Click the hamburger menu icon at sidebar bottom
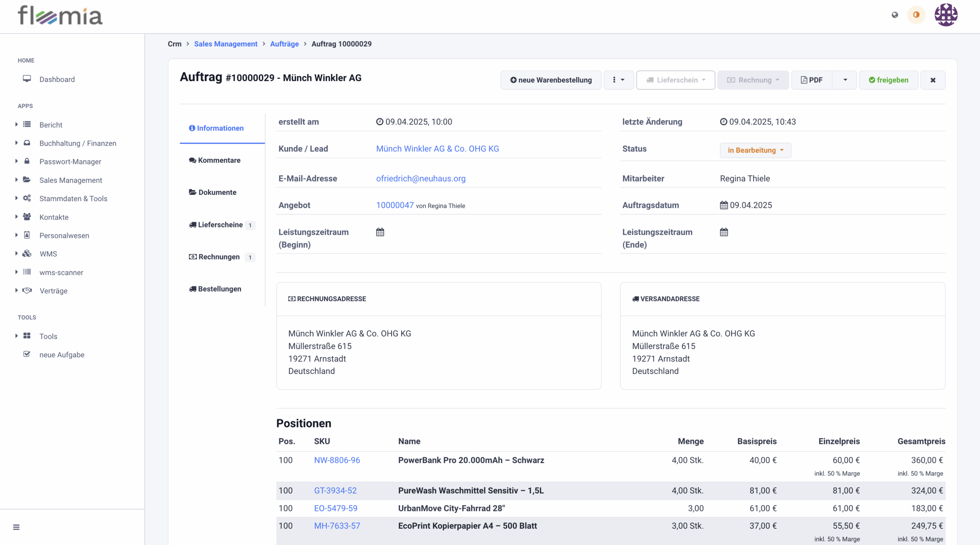980x545 pixels. (16, 527)
